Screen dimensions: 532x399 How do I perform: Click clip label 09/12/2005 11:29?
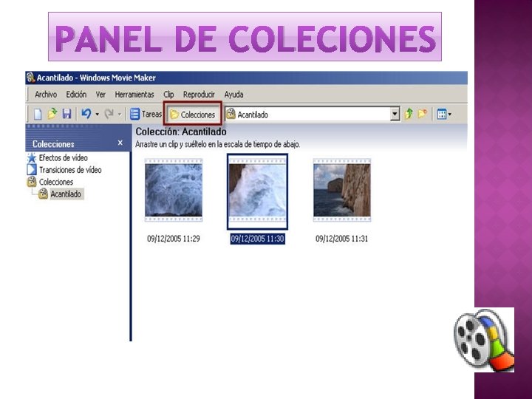(x=174, y=239)
